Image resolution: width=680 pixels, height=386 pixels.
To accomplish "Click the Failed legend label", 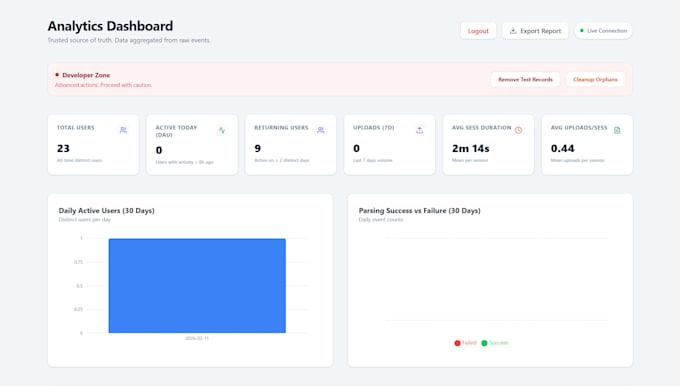I will point(469,343).
